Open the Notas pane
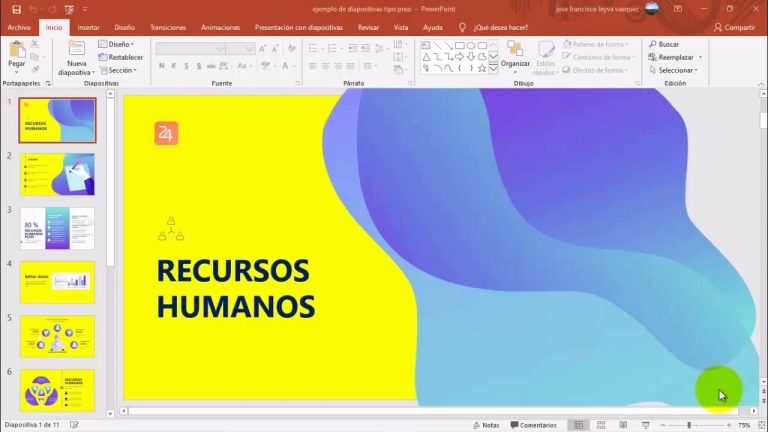 click(486, 425)
